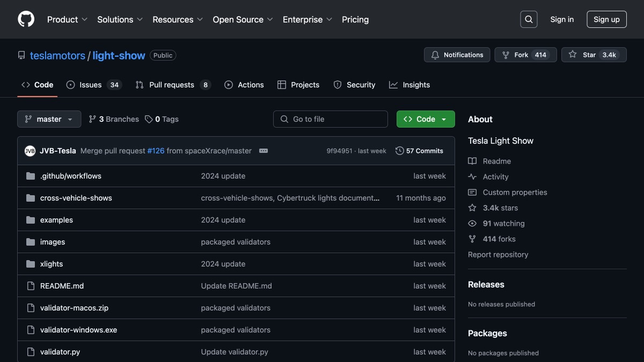View 0 Tags
Screen dimensions: 644x362
tap(162, 119)
